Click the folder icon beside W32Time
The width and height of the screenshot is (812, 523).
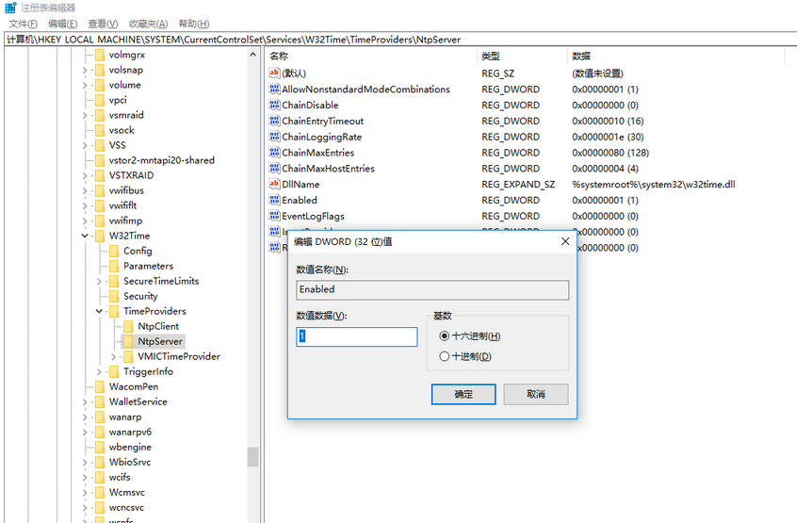point(100,236)
